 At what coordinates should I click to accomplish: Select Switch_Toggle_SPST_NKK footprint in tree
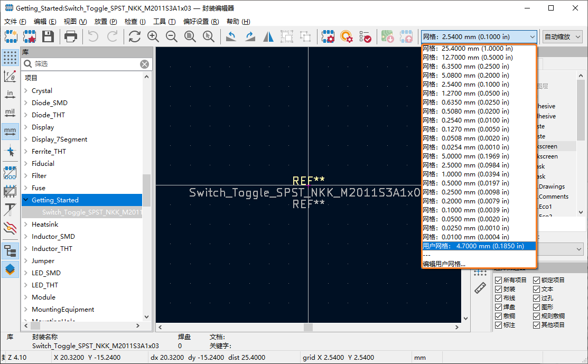(x=82, y=212)
